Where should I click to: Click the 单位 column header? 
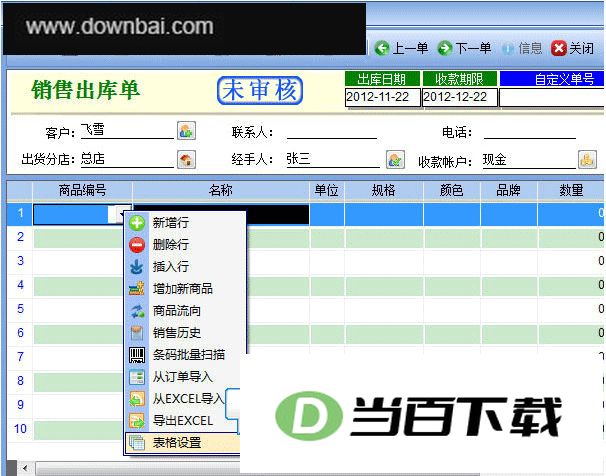pos(327,190)
